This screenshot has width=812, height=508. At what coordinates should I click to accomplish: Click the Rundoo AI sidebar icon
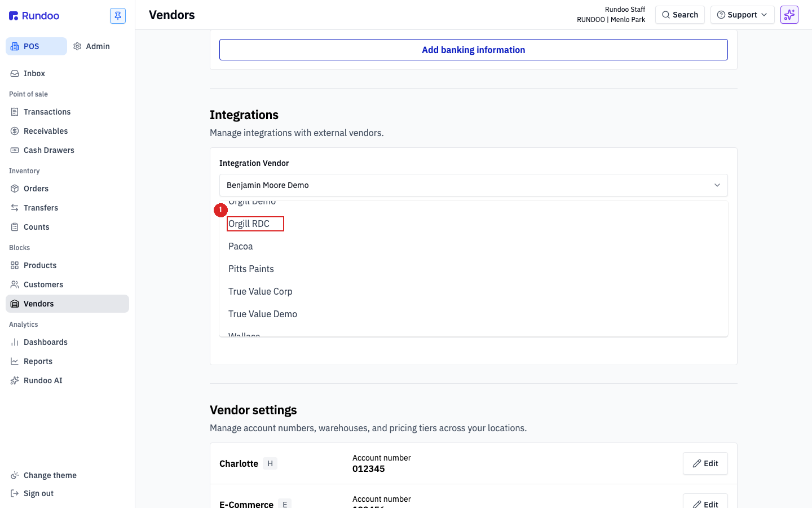(15, 380)
